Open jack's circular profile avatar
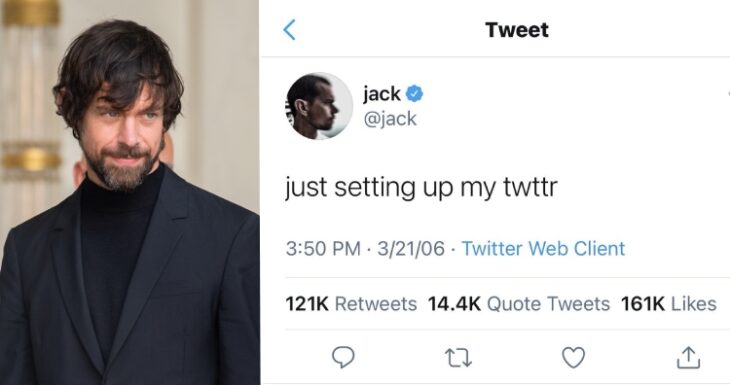The height and width of the screenshot is (385, 730). tap(319, 106)
